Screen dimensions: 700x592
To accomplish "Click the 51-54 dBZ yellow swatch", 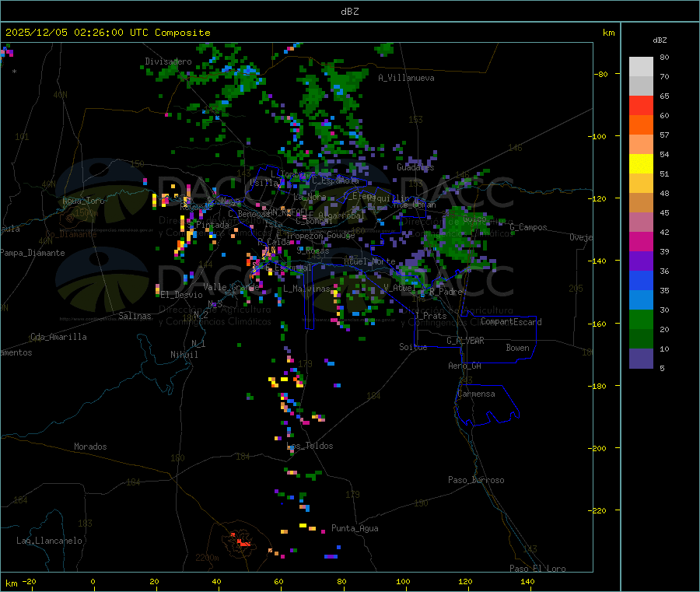I will 641,163.
